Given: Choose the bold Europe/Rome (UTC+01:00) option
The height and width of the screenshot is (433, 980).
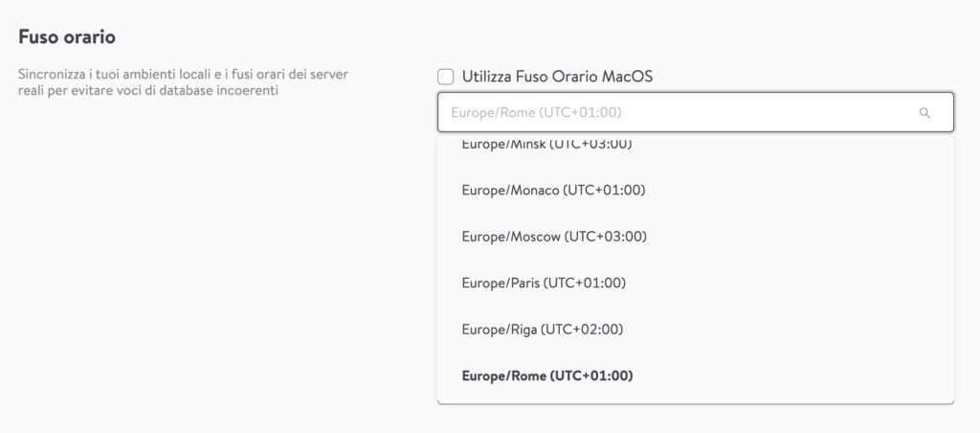Looking at the screenshot, I should [x=696, y=376].
